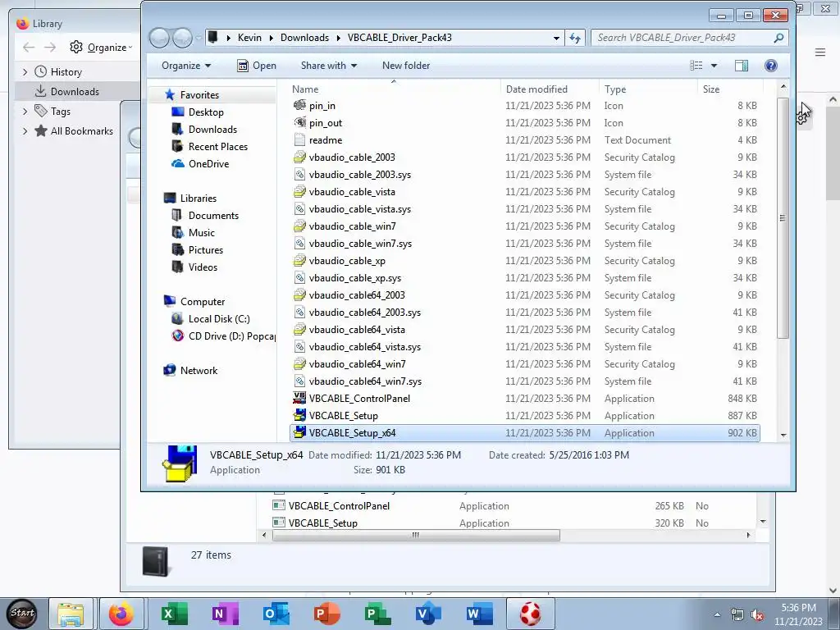The width and height of the screenshot is (840, 630).
Task: Open Outlook from the taskbar
Action: coord(276,614)
